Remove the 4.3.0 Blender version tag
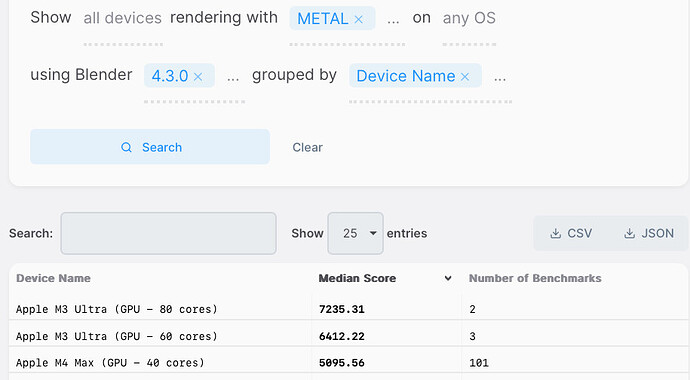 point(198,77)
